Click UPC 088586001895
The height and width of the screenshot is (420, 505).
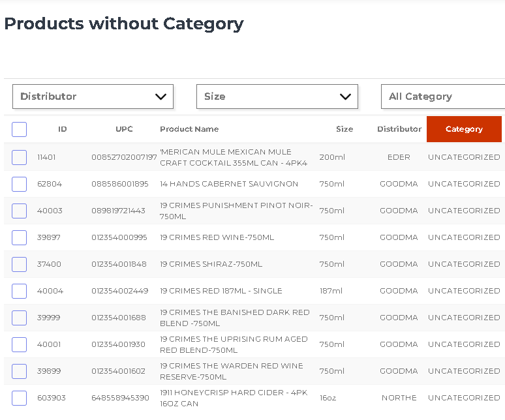tap(120, 184)
